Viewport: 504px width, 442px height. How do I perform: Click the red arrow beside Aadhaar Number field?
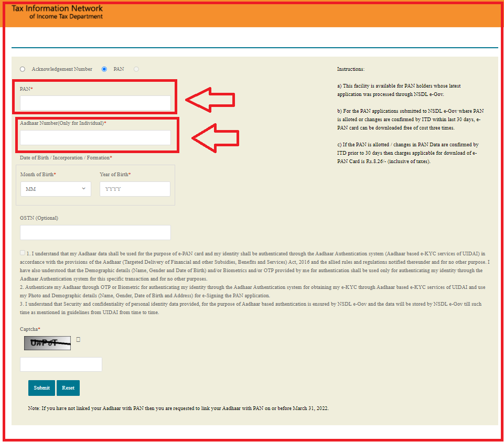coord(215,138)
